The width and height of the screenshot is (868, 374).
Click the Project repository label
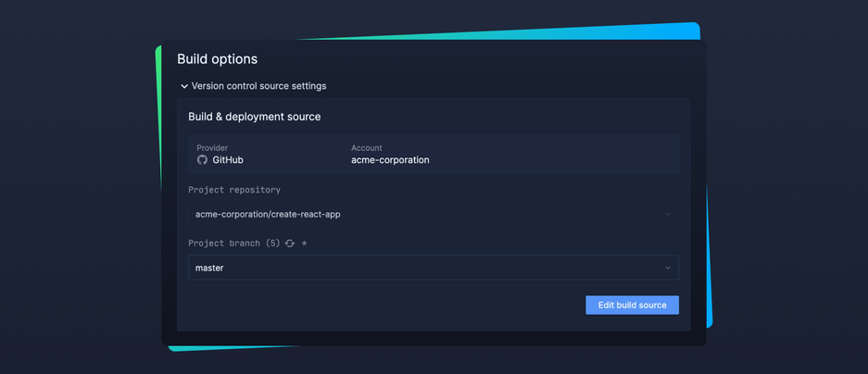(234, 190)
